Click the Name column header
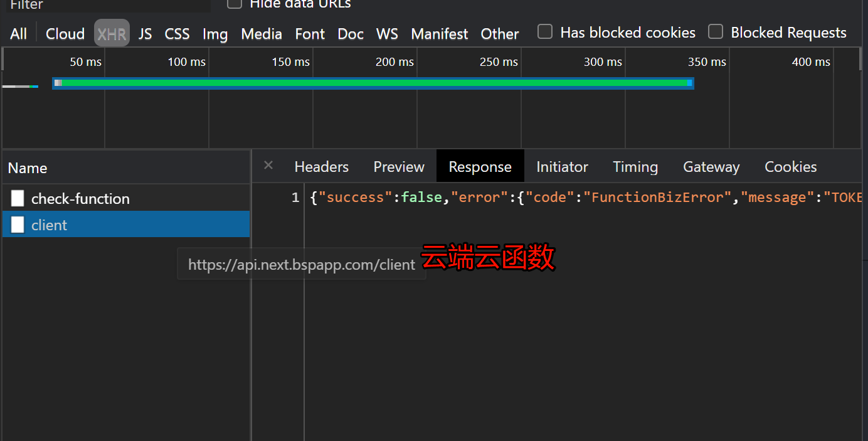This screenshot has height=441, width=868. (x=28, y=168)
